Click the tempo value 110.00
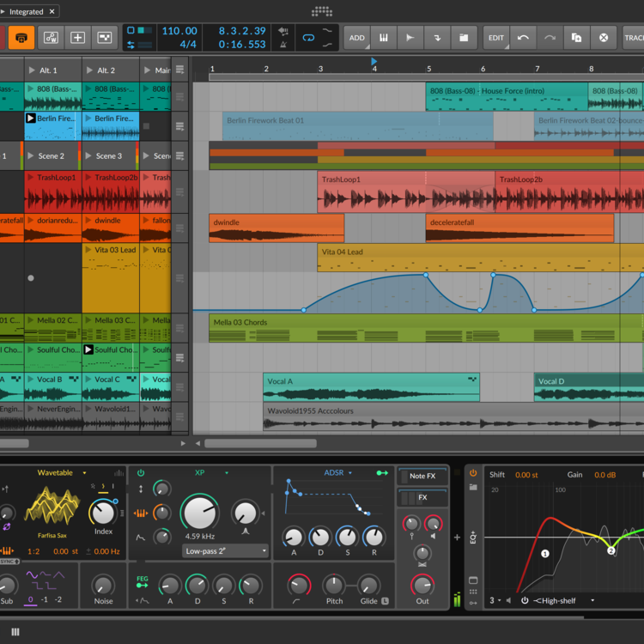Screen dimensions: 644x644 pyautogui.click(x=179, y=31)
